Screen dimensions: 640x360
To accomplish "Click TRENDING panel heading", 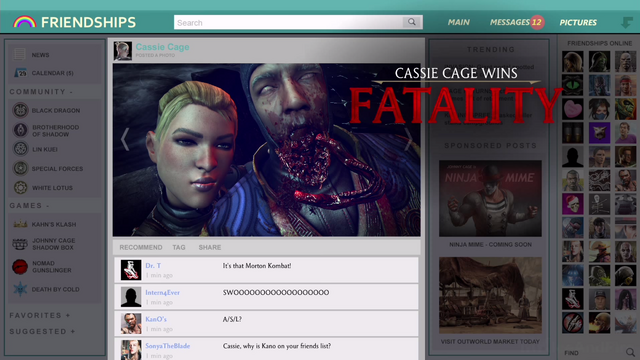I will pos(491,49).
